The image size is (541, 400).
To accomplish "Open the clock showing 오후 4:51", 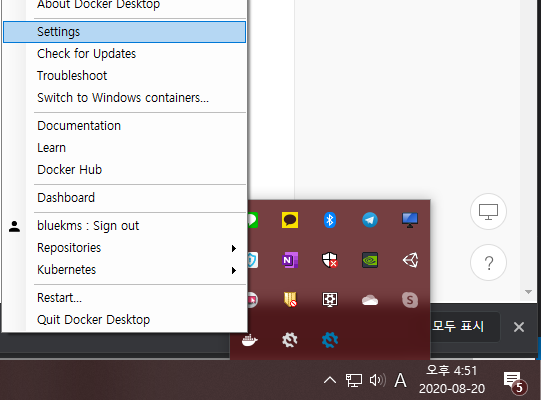I will [x=452, y=380].
